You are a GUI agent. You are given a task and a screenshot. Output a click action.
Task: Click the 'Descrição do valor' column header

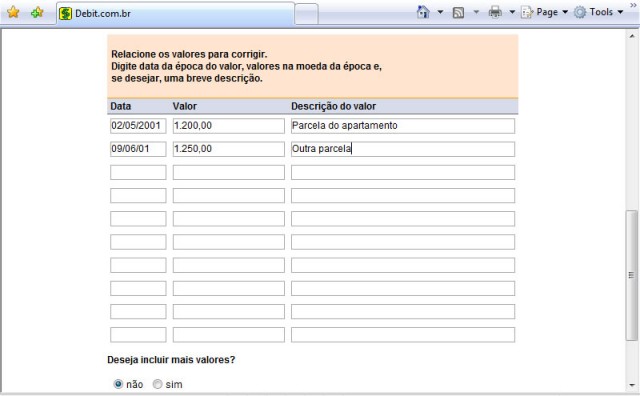click(x=333, y=106)
